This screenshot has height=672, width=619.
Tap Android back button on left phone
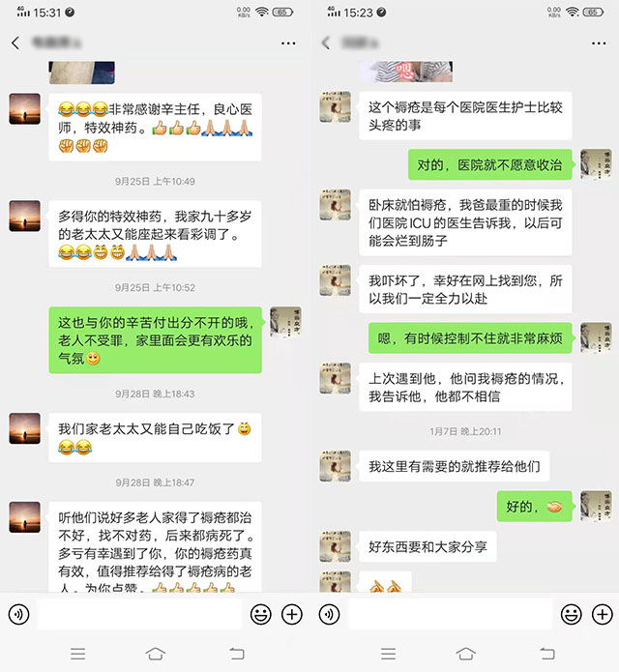coord(237,654)
